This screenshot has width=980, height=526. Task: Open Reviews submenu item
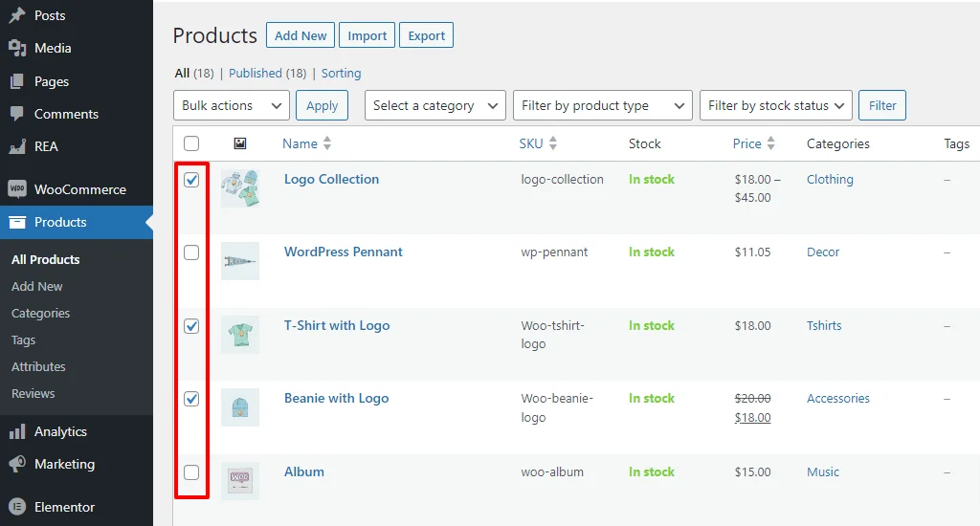click(x=33, y=394)
